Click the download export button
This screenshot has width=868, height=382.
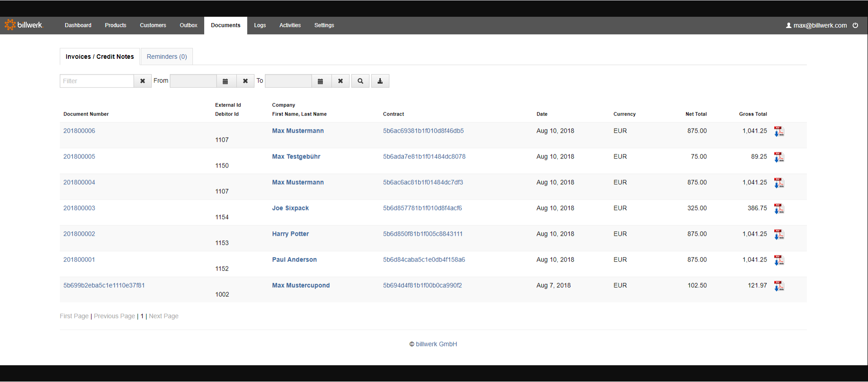(x=380, y=81)
